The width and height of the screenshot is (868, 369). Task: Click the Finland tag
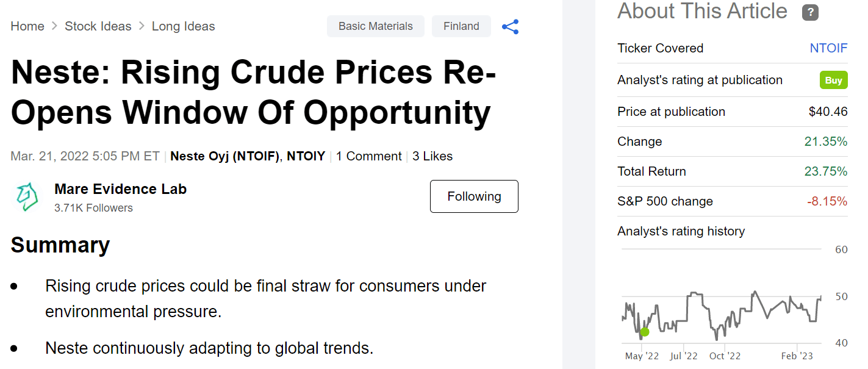point(461,26)
